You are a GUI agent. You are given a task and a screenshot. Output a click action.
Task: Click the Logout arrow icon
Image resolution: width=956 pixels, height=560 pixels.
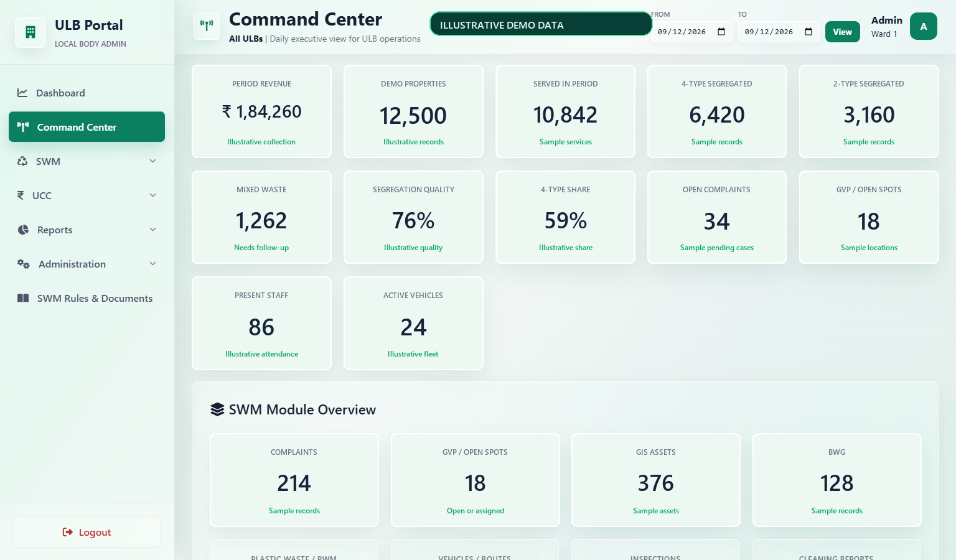pos(68,532)
